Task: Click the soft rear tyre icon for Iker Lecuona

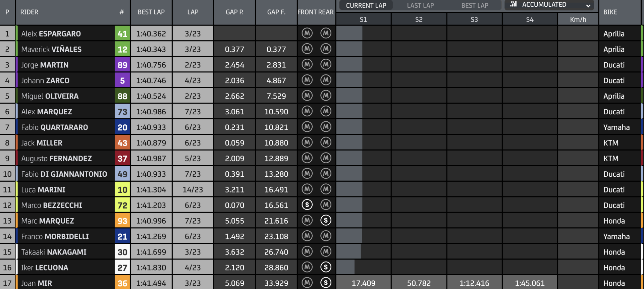Action: click(326, 267)
